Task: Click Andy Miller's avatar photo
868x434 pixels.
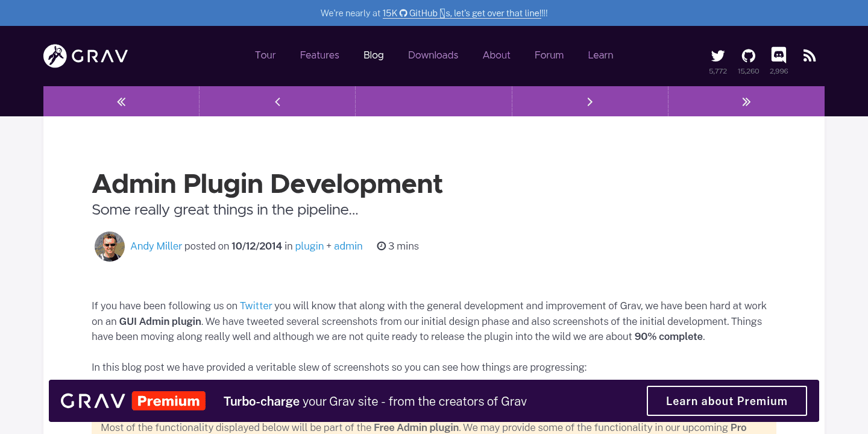Action: 109,246
